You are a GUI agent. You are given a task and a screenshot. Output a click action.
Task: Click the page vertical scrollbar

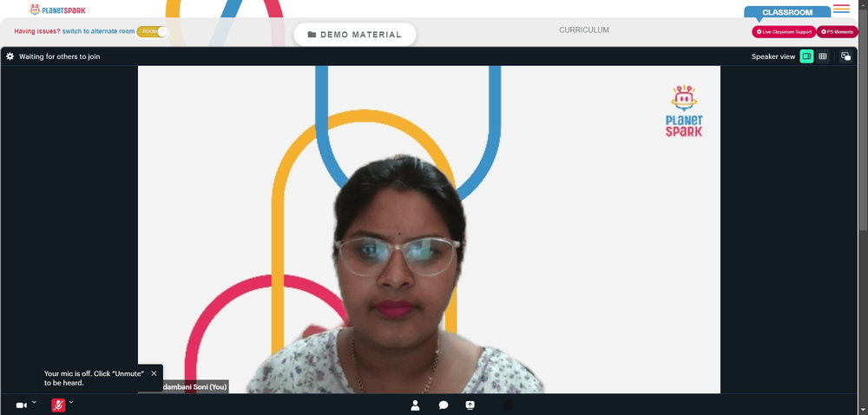coord(863,119)
